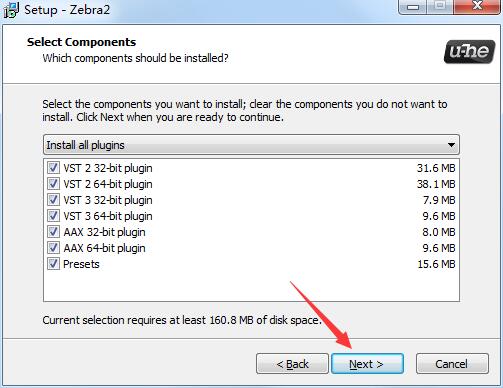Click the dropdown arrow of installation type

coord(451,145)
